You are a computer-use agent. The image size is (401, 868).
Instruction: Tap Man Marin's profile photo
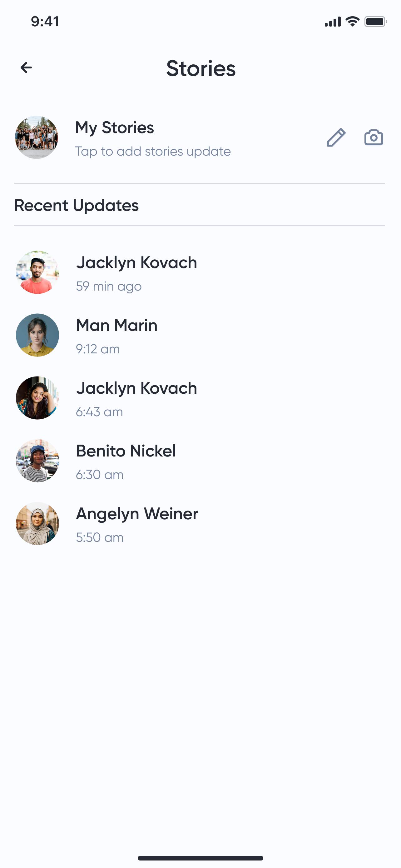tap(37, 335)
